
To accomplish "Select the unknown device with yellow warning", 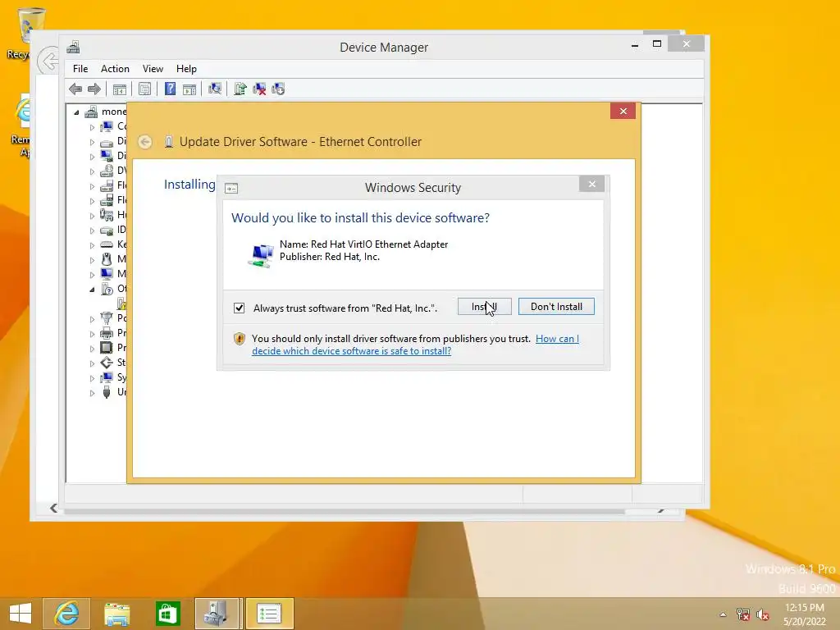I will (x=122, y=304).
